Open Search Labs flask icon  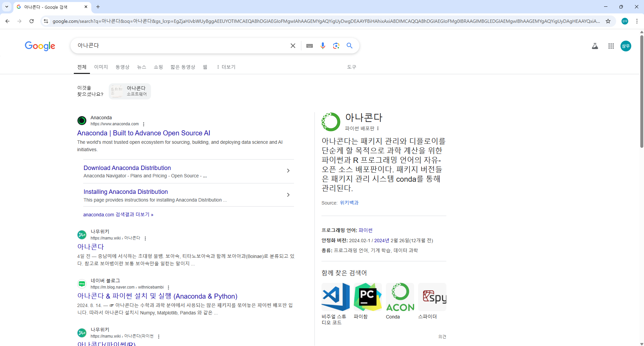(595, 46)
